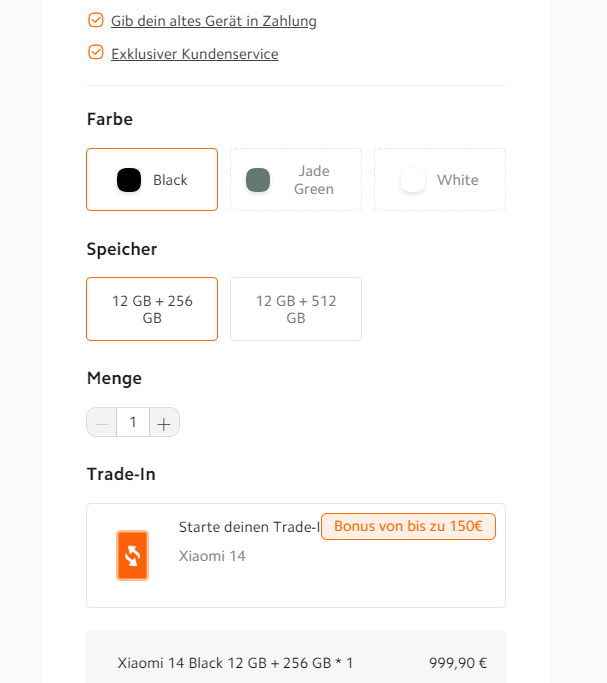Start the trade-in via Starte deinen Trade-In
This screenshot has height=683, width=607.
(249, 527)
